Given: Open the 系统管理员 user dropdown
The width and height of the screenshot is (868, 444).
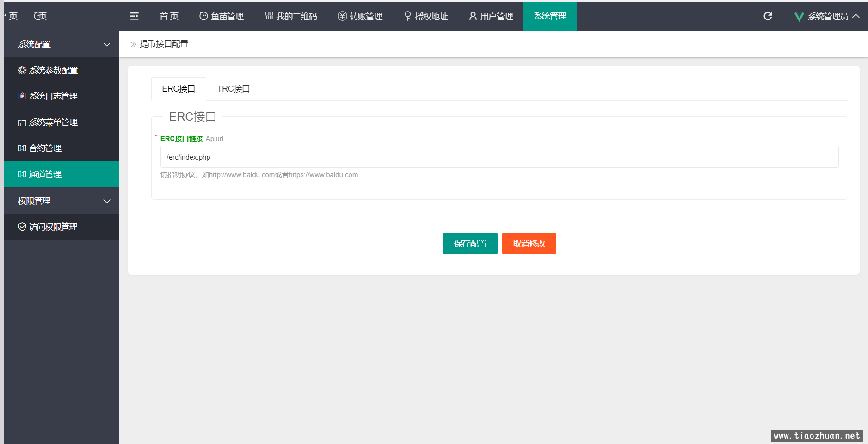Looking at the screenshot, I should point(828,17).
